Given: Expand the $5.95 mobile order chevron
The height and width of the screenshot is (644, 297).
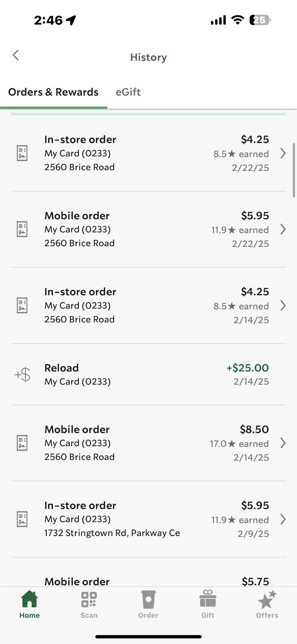Looking at the screenshot, I should [x=283, y=229].
